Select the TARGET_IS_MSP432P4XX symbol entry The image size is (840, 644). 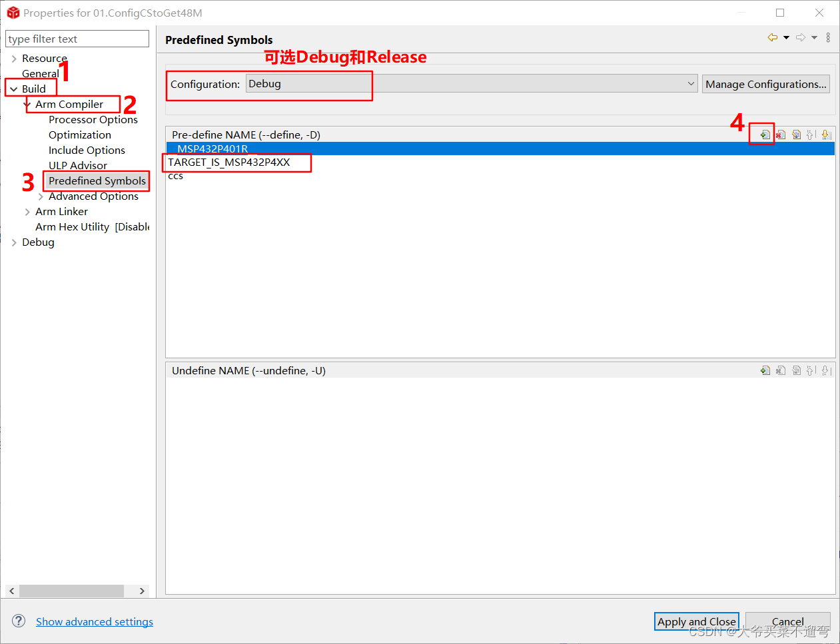coord(228,162)
